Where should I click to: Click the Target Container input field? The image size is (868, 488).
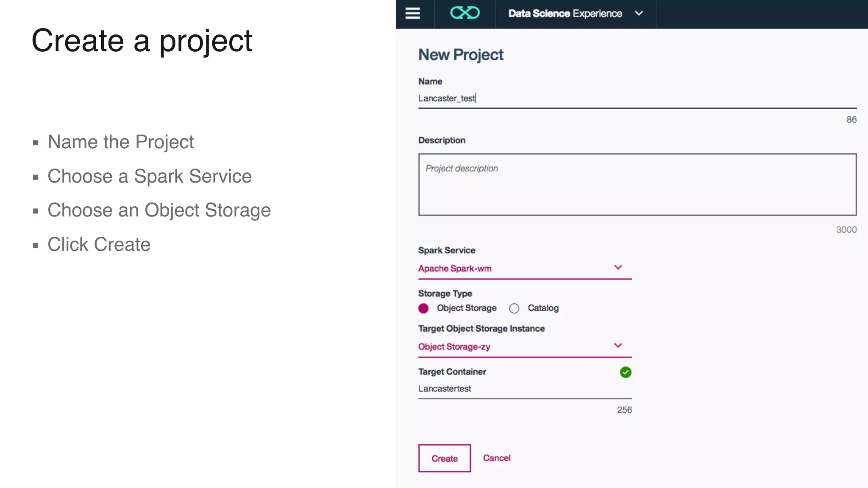(x=525, y=389)
